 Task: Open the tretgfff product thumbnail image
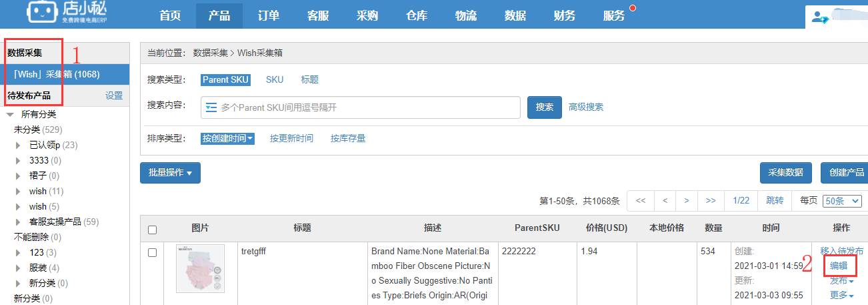click(199, 268)
